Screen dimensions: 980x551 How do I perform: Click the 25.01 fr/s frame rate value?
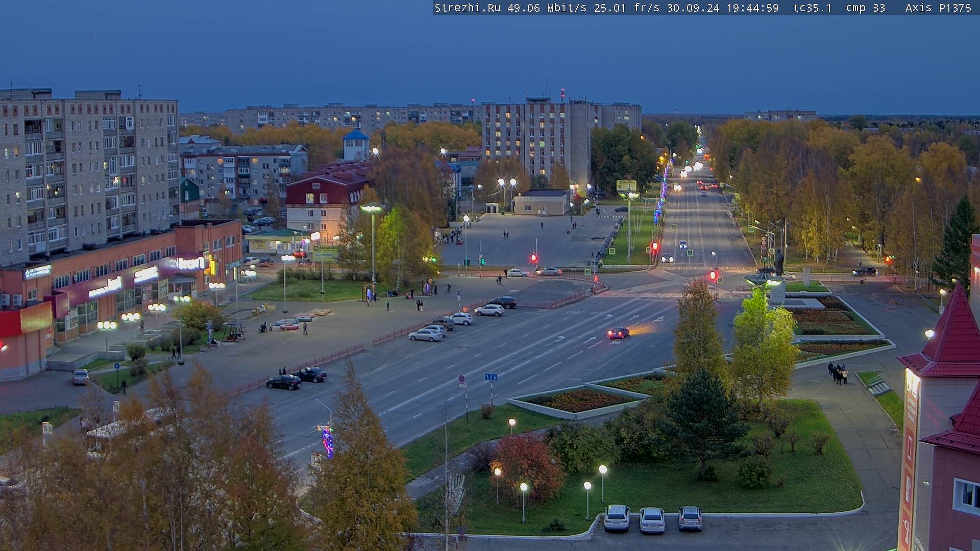click(627, 8)
